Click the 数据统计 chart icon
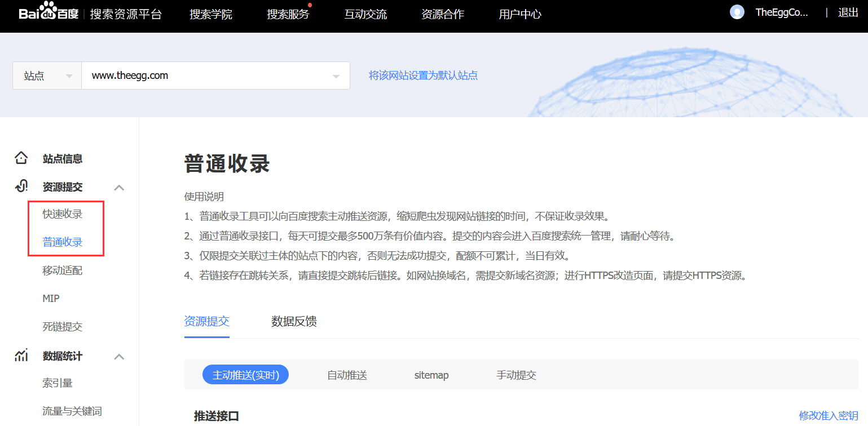The height and width of the screenshot is (426, 868). click(21, 356)
